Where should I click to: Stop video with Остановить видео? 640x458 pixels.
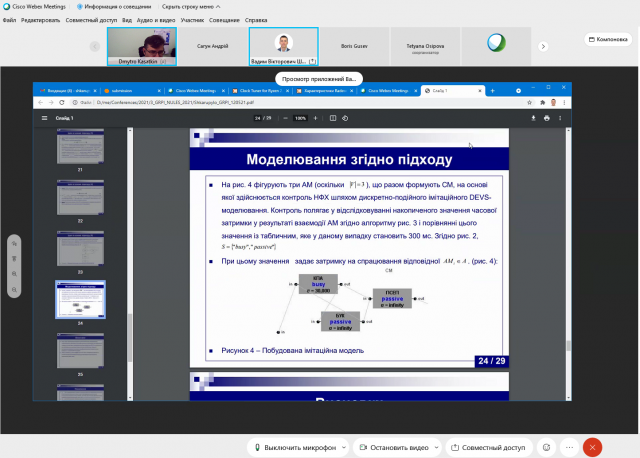pyautogui.click(x=393, y=447)
